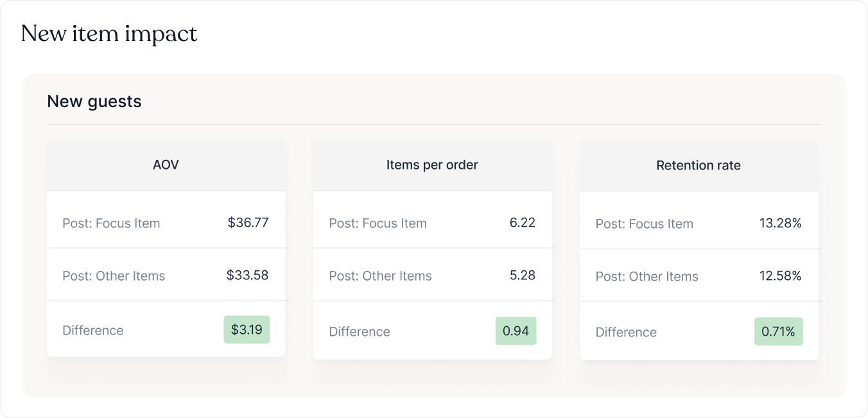The image size is (868, 418).
Task: Click Post: Focus Item under Items per order
Action: coord(378,223)
